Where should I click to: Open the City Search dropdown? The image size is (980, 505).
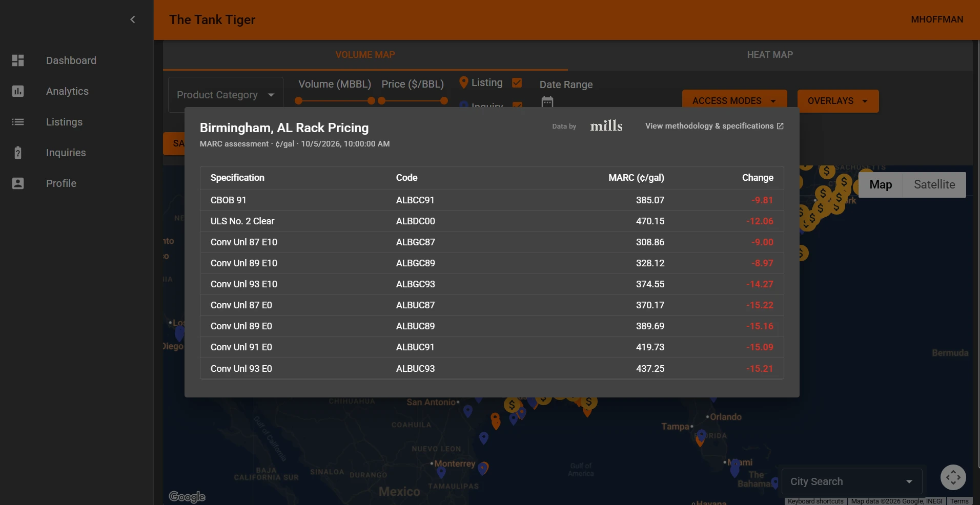(x=852, y=481)
